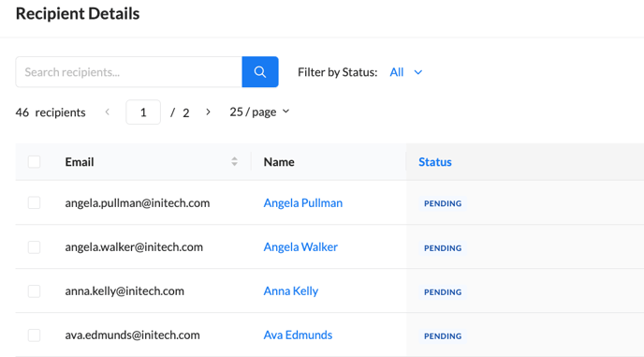Click the Email column header
Image resolution: width=644 pixels, height=357 pixels.
point(80,162)
